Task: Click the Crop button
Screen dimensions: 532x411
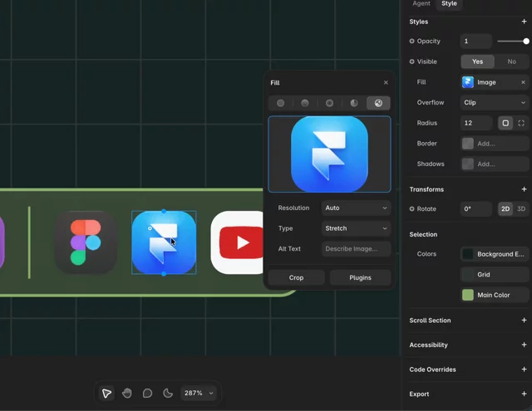Action: pyautogui.click(x=296, y=277)
